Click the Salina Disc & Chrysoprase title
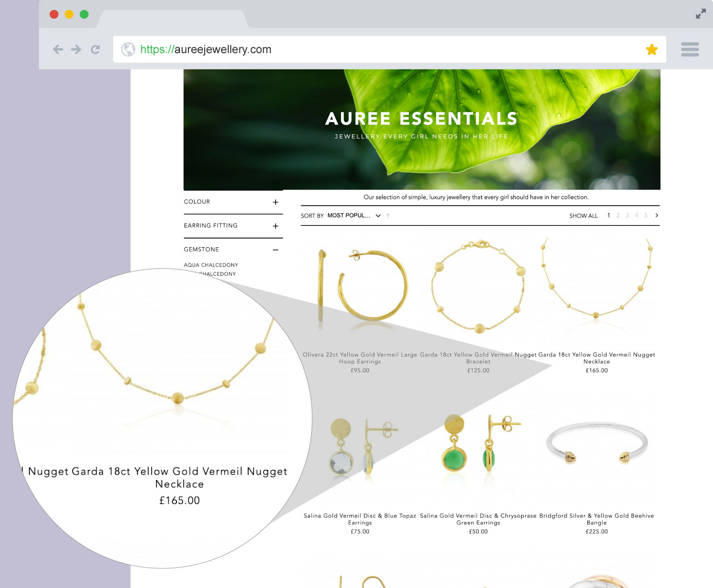The width and height of the screenshot is (713, 588). pyautogui.click(x=478, y=519)
